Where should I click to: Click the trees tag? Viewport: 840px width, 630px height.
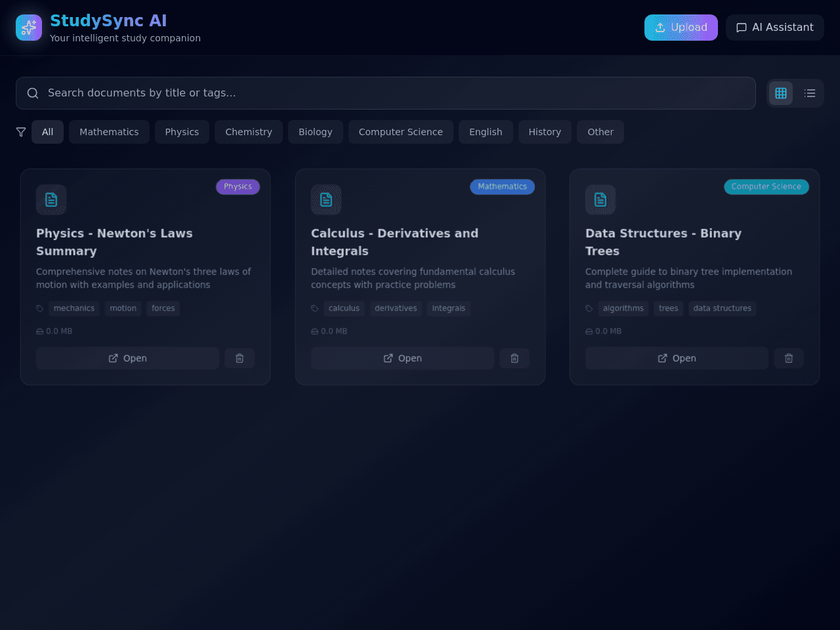669,308
